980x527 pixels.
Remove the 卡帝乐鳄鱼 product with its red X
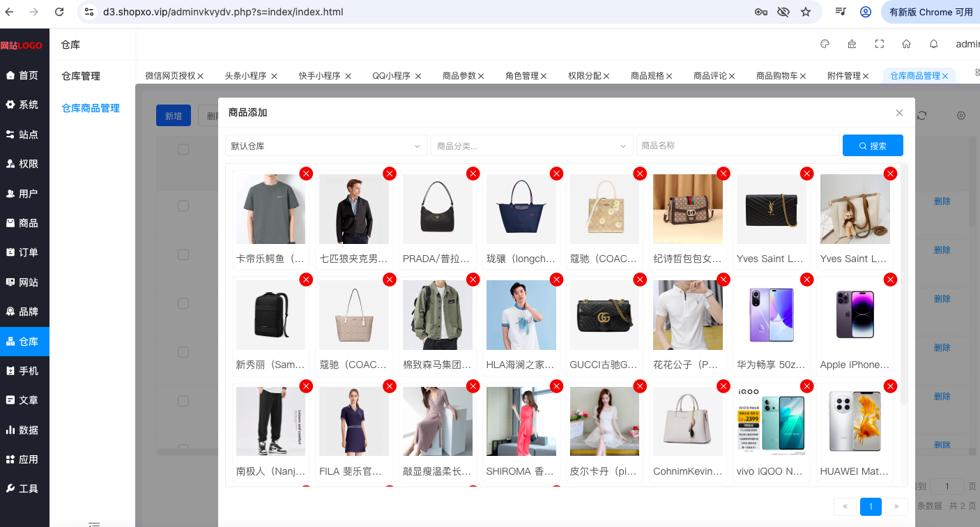click(305, 173)
